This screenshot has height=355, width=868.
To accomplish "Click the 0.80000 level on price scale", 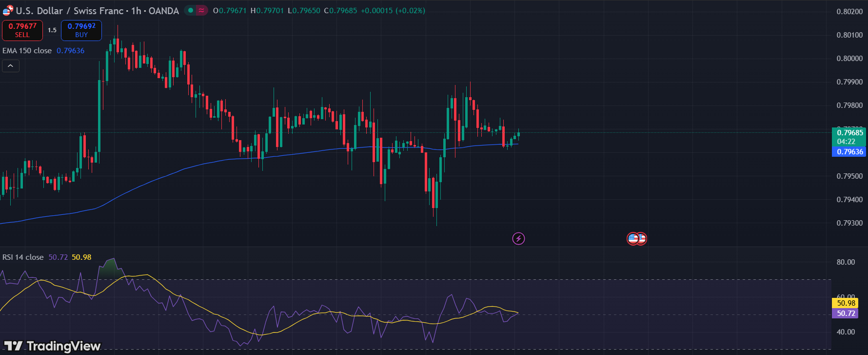I will 849,59.
